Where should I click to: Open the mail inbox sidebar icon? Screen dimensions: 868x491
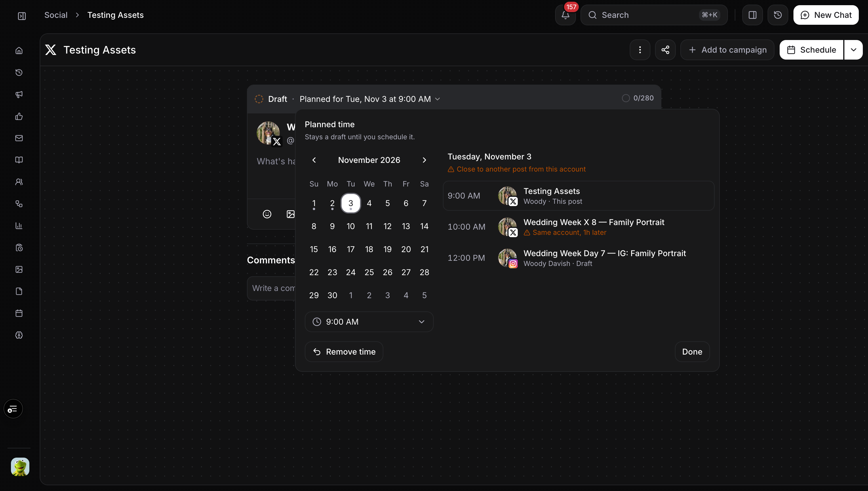click(x=19, y=138)
